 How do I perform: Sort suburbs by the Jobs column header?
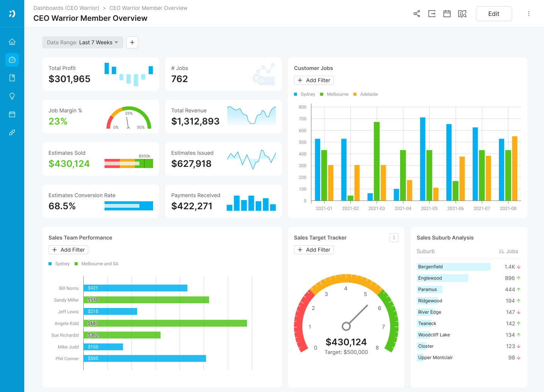pos(508,251)
